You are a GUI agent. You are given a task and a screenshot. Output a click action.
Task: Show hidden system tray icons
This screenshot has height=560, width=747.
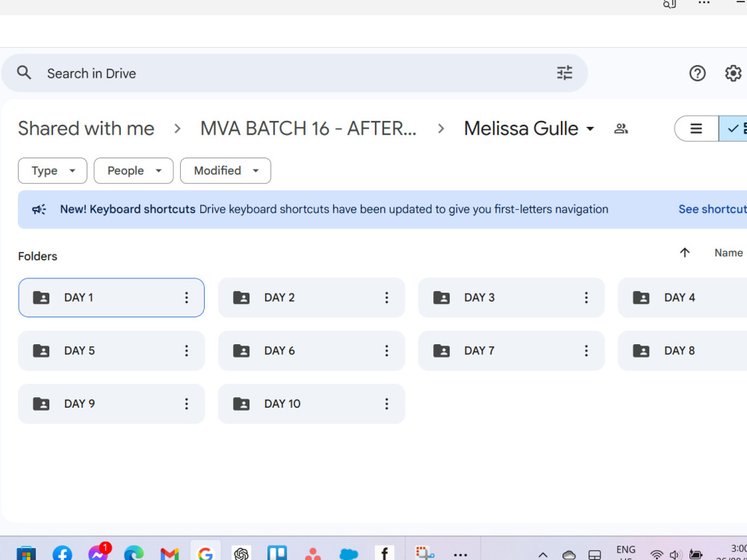pyautogui.click(x=542, y=555)
